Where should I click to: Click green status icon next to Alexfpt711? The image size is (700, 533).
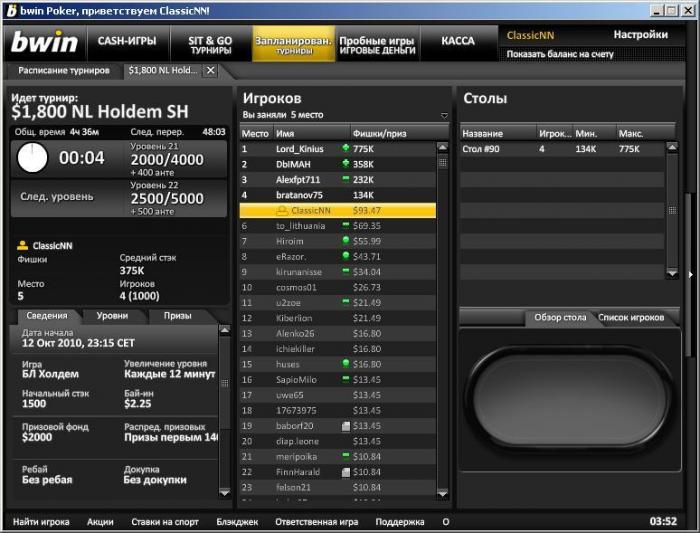(346, 179)
